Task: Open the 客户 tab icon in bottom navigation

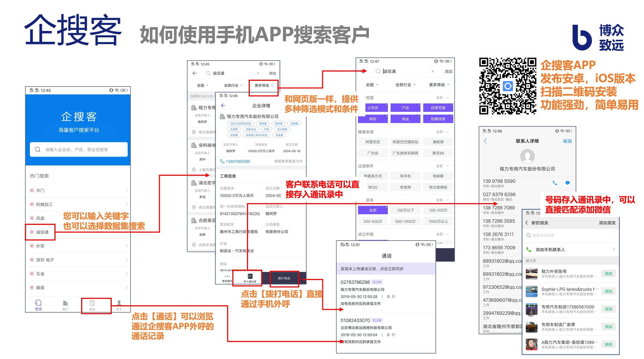Action: [65, 303]
